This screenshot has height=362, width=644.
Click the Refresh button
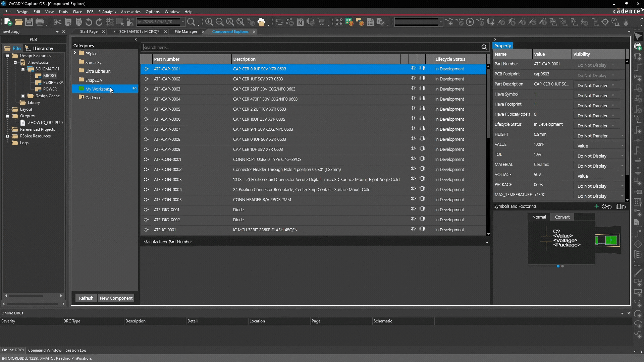point(86,298)
